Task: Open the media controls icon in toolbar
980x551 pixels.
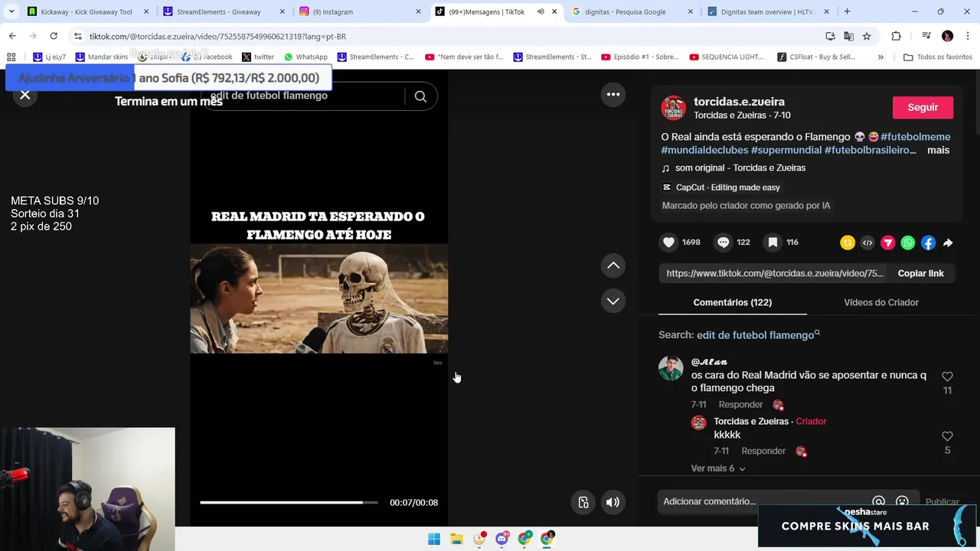Action: 926,36
